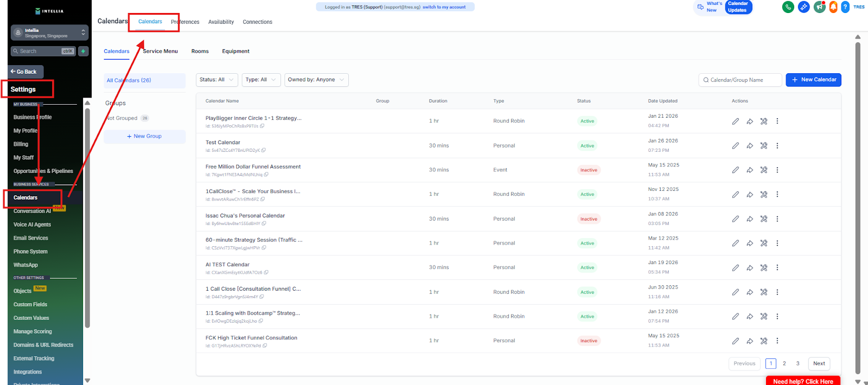Click the sidebar Search box

[43, 51]
